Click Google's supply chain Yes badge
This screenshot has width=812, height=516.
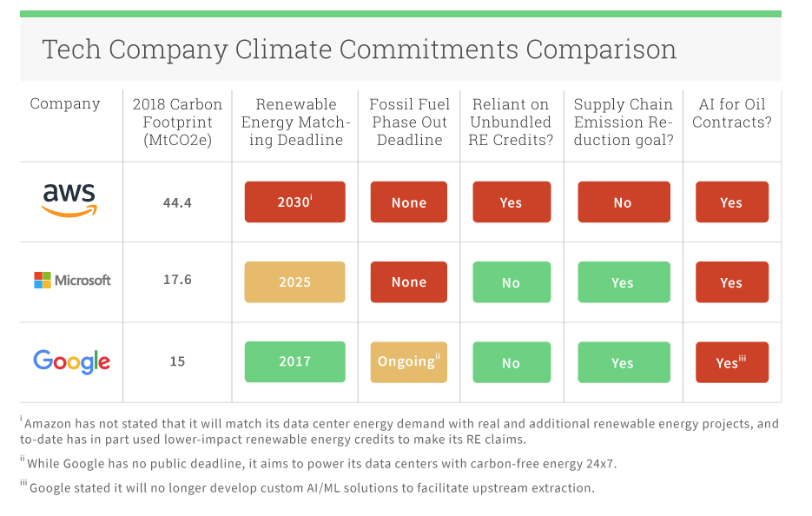[x=623, y=362]
